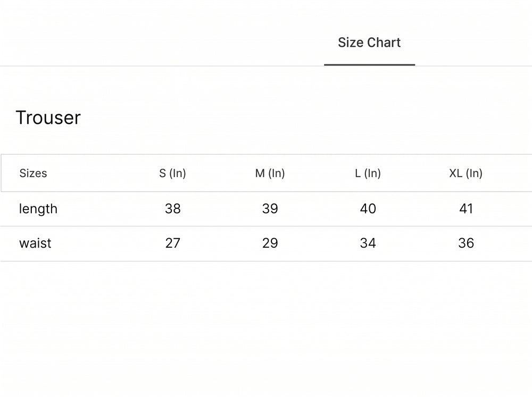Image resolution: width=532 pixels, height=397 pixels.
Task: Select the waist row label
Action: click(x=35, y=243)
